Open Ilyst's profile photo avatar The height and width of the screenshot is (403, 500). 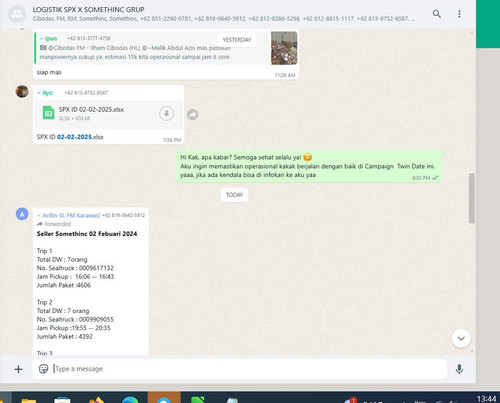(22, 91)
